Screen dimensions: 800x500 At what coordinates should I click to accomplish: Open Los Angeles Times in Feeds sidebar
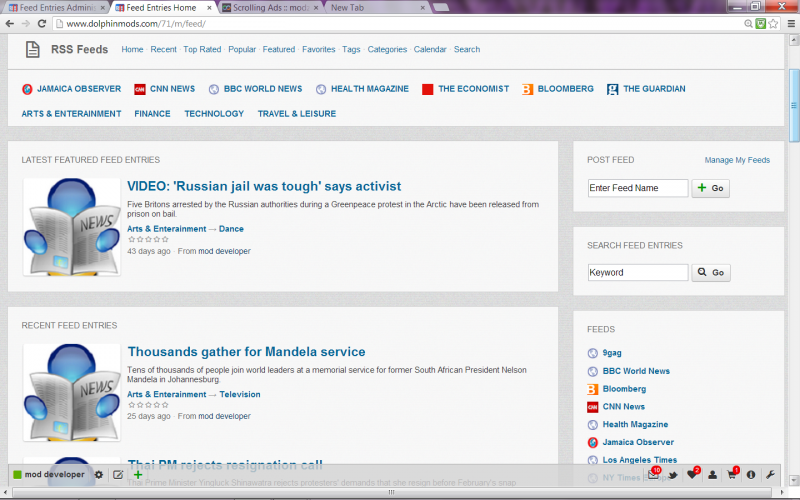click(640, 460)
